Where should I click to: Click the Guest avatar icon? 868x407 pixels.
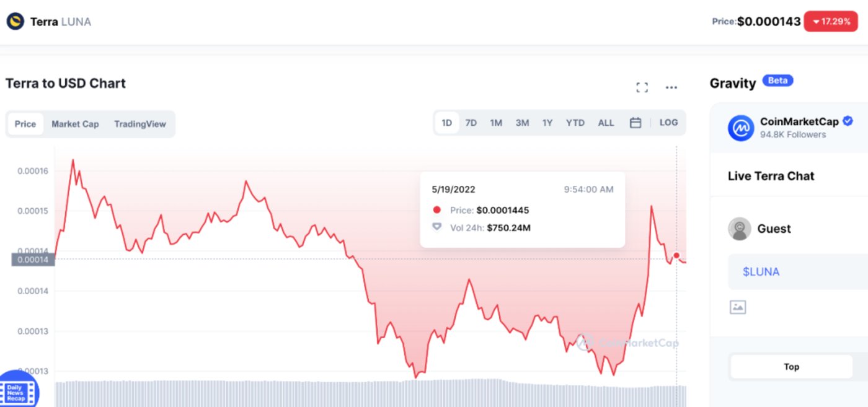pyautogui.click(x=738, y=228)
